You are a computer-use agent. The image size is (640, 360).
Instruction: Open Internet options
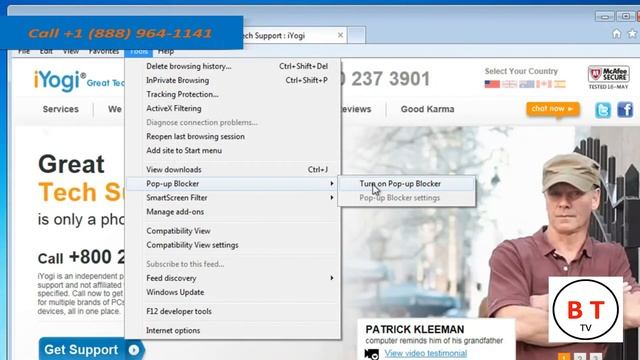(233, 331)
